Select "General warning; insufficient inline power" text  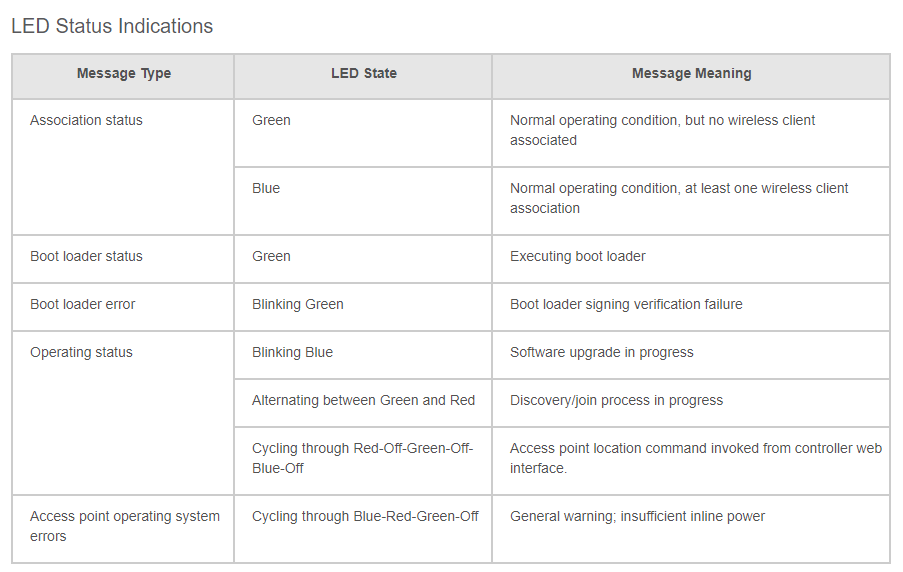[x=637, y=516]
